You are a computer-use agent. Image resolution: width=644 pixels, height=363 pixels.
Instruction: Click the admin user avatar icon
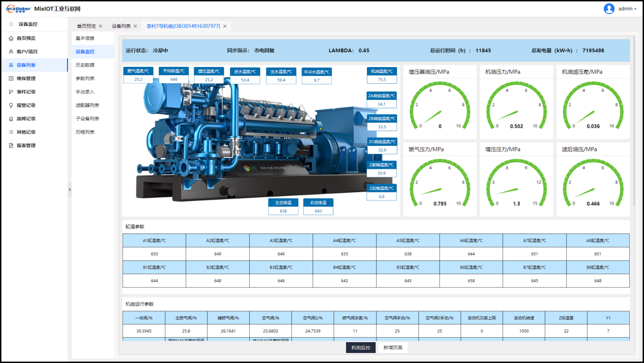point(609,9)
